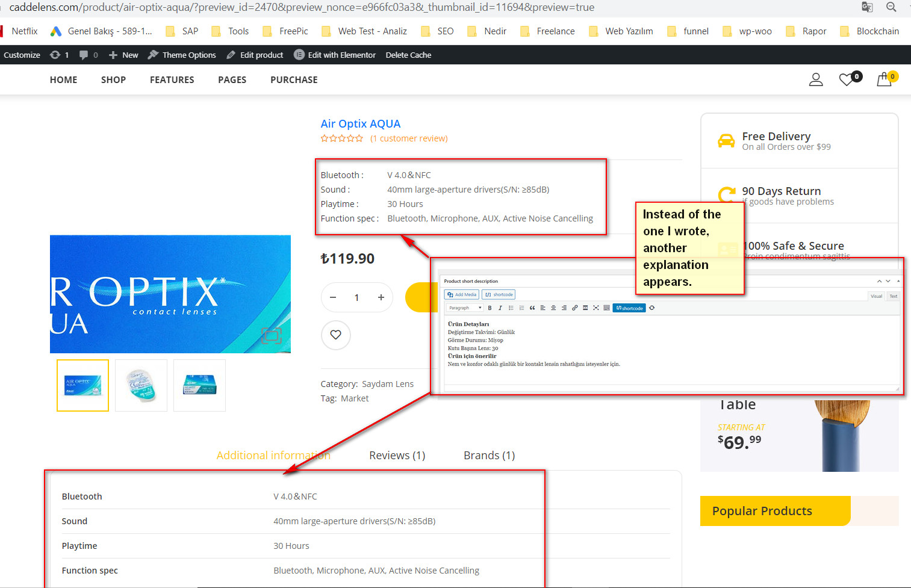Open the 1 customer review link
Viewport: 911px width, 588px height.
click(409, 138)
